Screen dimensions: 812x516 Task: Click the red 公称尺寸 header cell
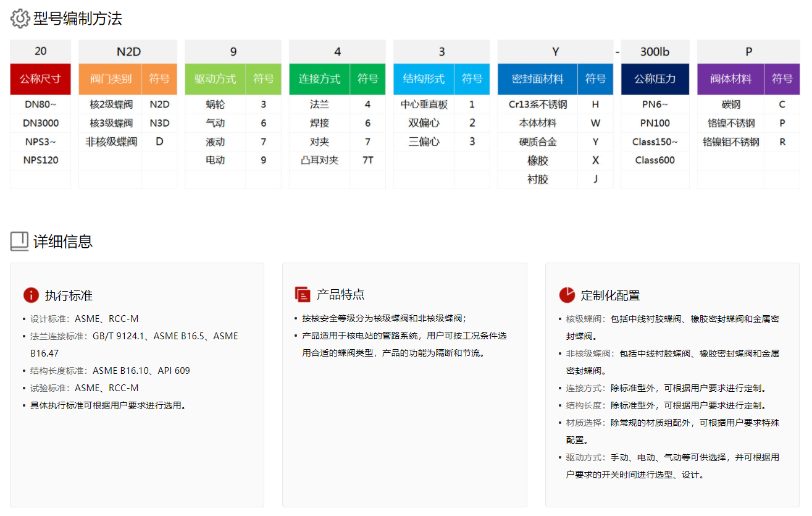[x=40, y=79]
